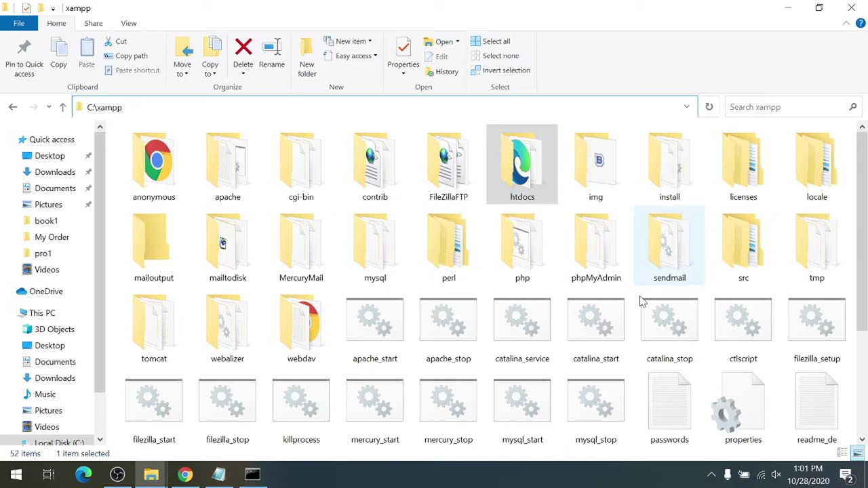Viewport: 868px width, 488px height.
Task: Expand the Easy access dropdown
Action: pos(351,56)
